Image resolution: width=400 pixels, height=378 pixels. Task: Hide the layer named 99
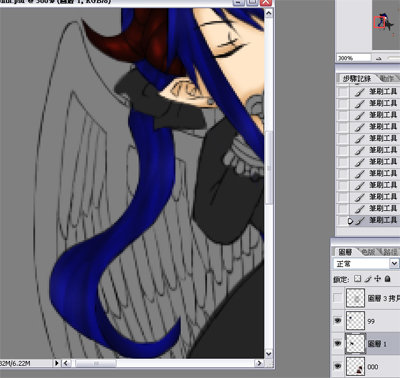click(x=338, y=321)
